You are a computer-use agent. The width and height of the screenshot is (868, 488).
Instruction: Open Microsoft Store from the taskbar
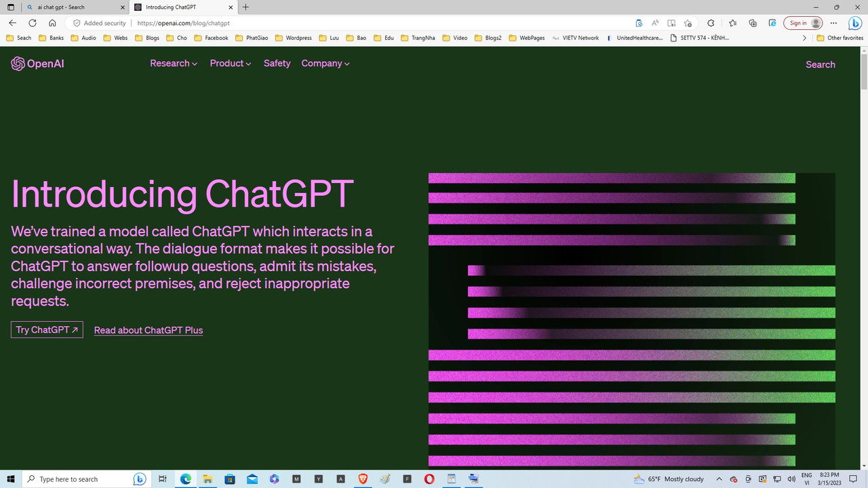click(230, 479)
